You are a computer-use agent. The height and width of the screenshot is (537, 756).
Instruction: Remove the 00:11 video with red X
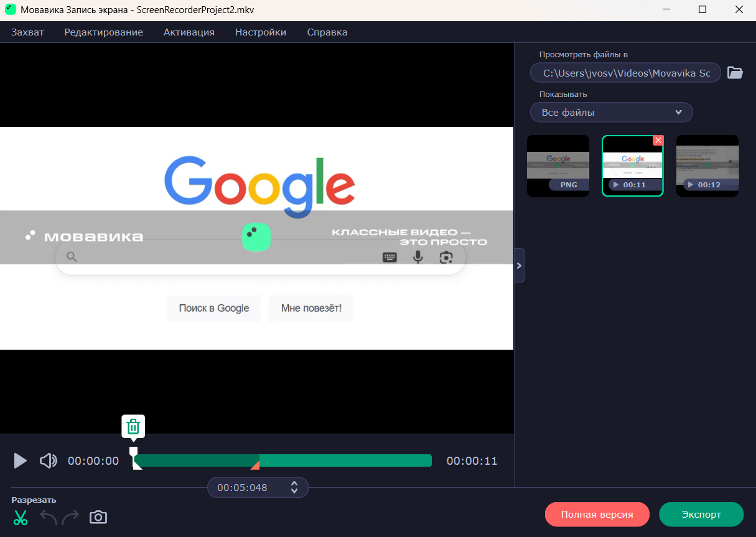pos(658,141)
